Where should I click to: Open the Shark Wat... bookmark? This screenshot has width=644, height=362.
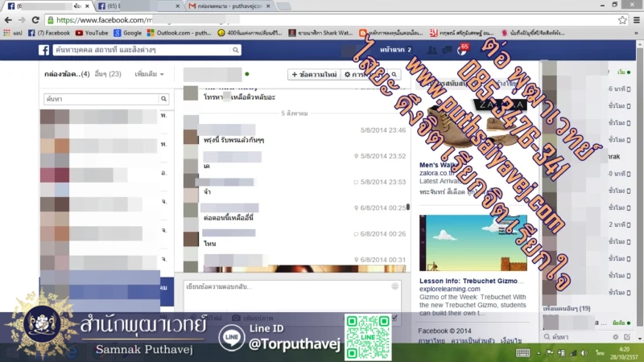pyautogui.click(x=320, y=33)
